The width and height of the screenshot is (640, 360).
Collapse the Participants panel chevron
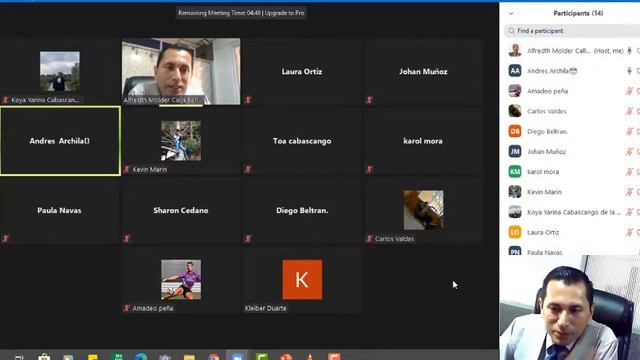pyautogui.click(x=511, y=13)
